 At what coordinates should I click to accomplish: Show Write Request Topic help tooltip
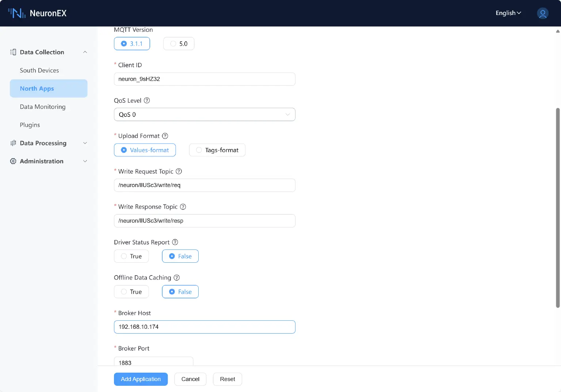click(179, 171)
